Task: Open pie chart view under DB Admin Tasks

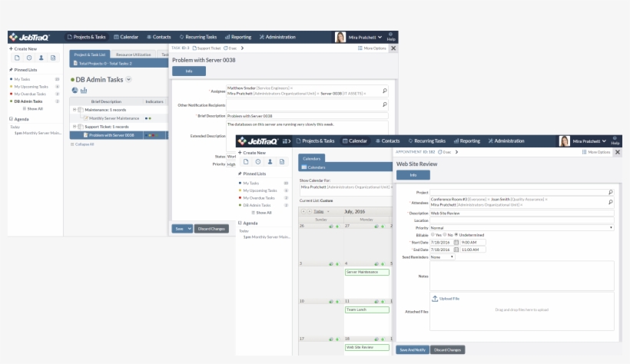Action: (75, 91)
